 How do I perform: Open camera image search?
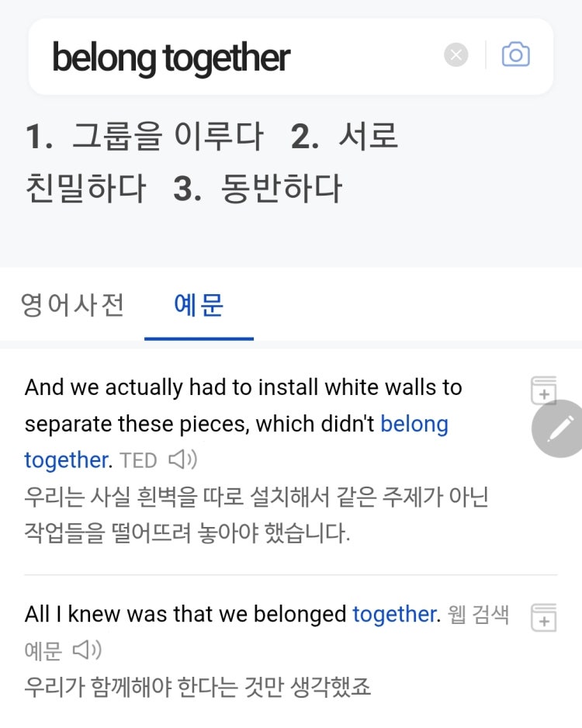click(x=515, y=55)
